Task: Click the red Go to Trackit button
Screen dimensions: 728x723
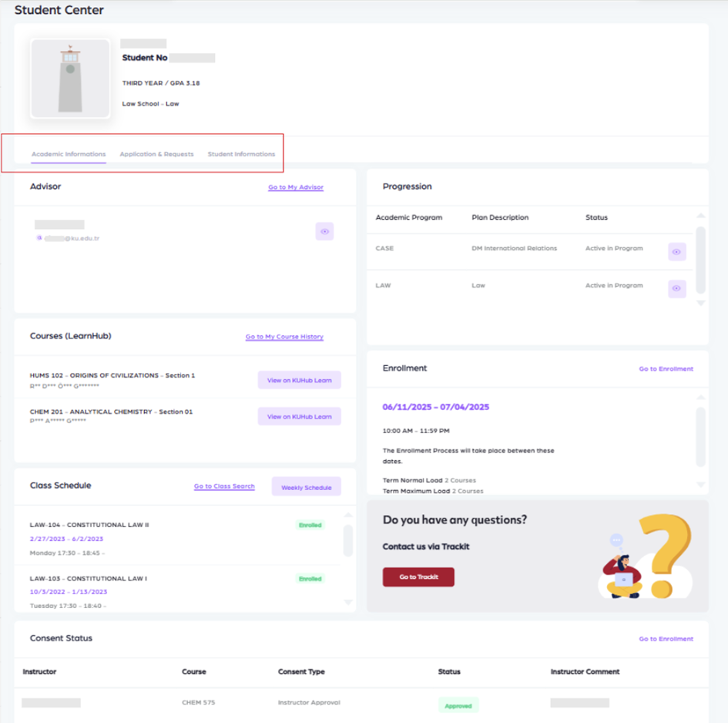Action: click(x=418, y=577)
